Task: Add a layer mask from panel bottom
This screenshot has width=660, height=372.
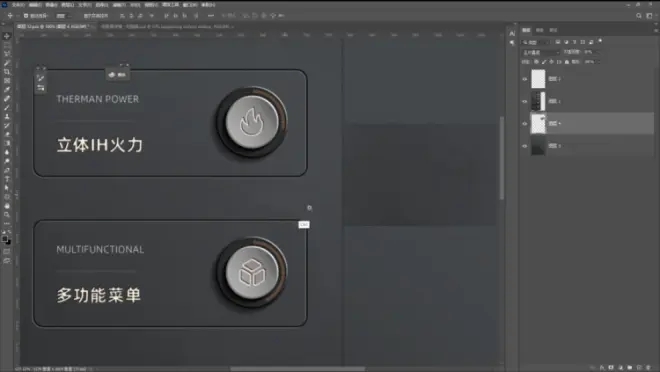Action: click(x=611, y=367)
